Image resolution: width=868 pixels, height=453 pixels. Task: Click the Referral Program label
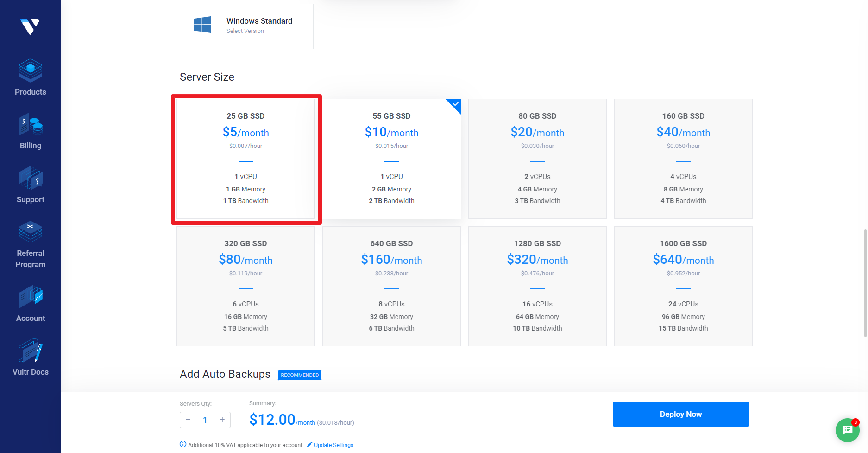click(x=31, y=259)
